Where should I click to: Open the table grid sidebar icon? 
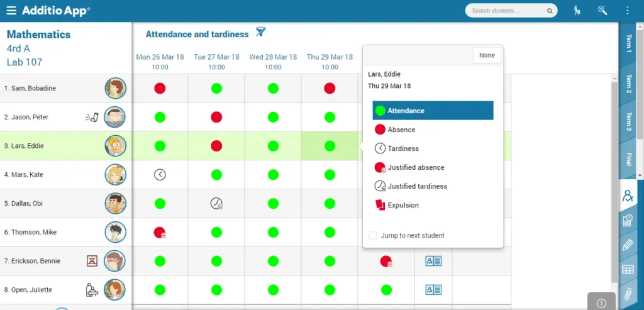pos(628,270)
